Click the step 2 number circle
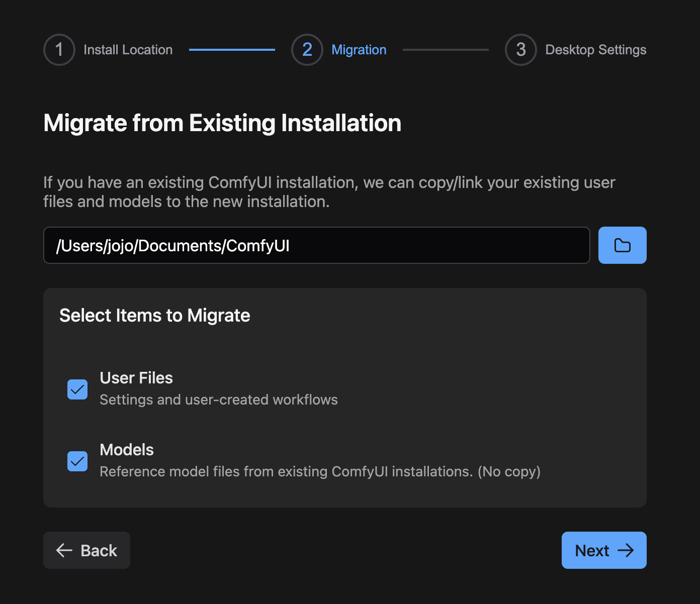This screenshot has height=604, width=700. click(307, 50)
